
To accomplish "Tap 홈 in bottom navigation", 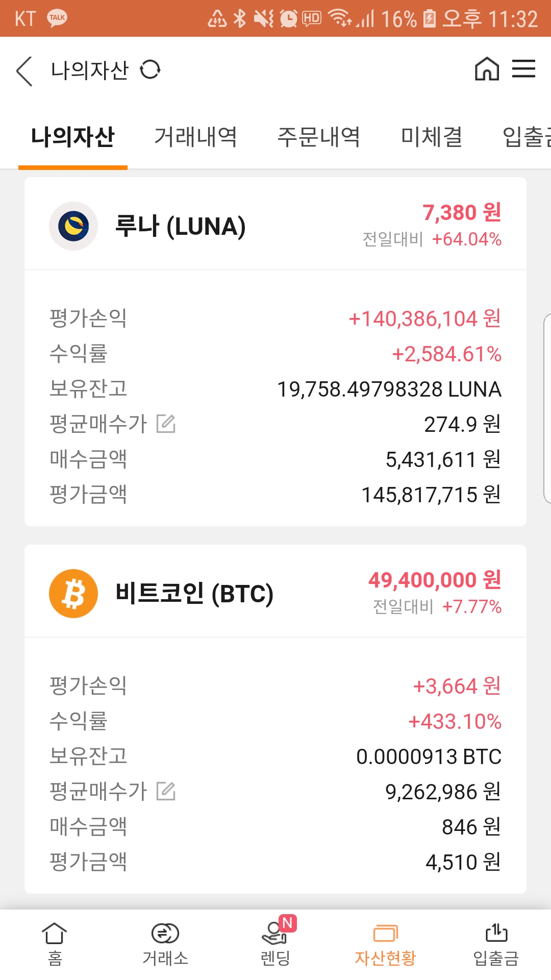I will coord(55,944).
